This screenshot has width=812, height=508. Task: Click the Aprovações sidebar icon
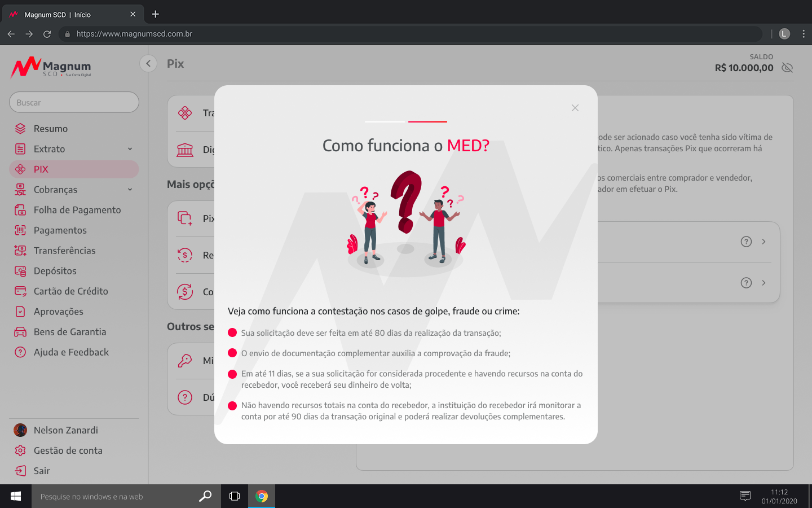[x=20, y=312]
